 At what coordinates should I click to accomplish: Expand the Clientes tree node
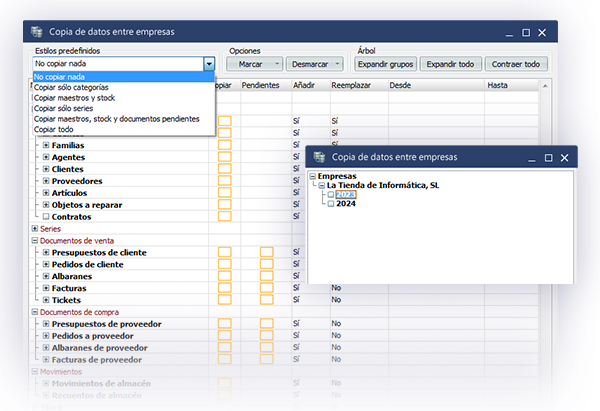[46, 169]
